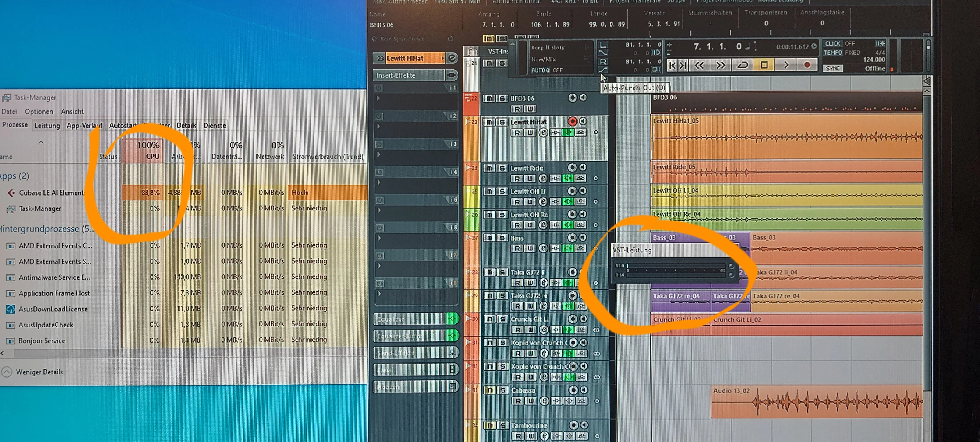Click Weniger Details in Task-Manager
Image resolution: width=980 pixels, height=442 pixels.
pyautogui.click(x=33, y=372)
